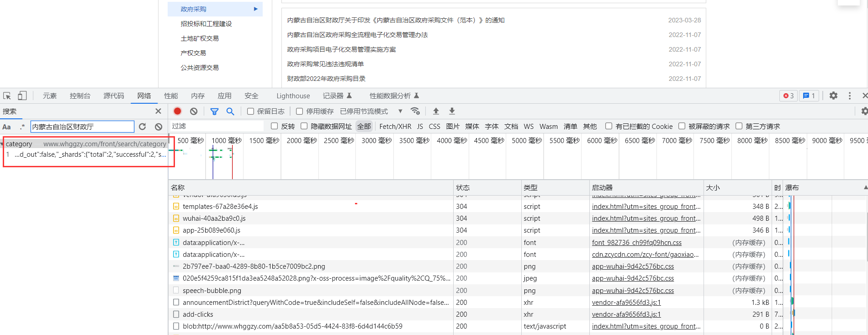The height and width of the screenshot is (335, 868).
Task: Open the message count badge showing 1
Action: tap(809, 96)
